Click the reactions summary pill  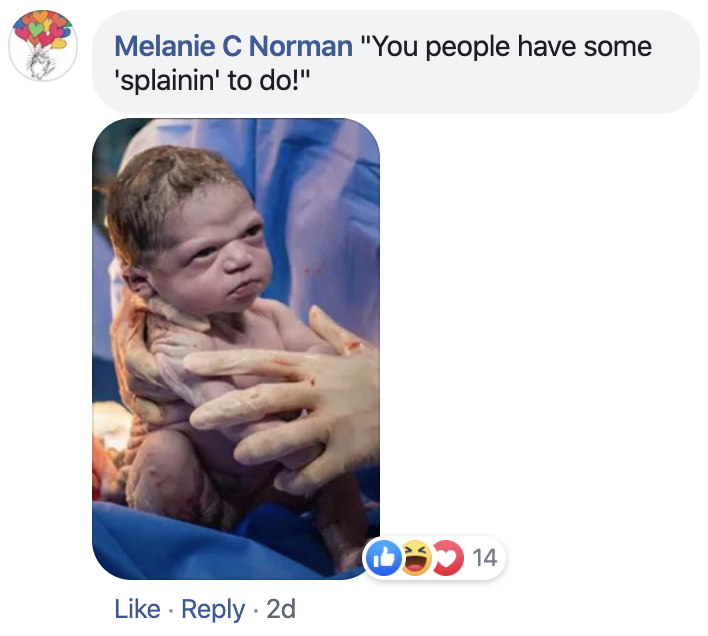434,558
